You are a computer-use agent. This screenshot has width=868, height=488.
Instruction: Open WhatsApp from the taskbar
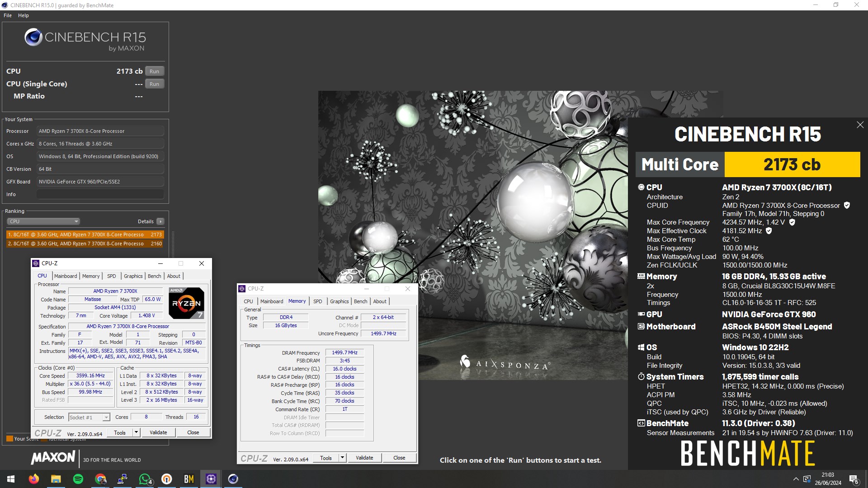pos(145,479)
